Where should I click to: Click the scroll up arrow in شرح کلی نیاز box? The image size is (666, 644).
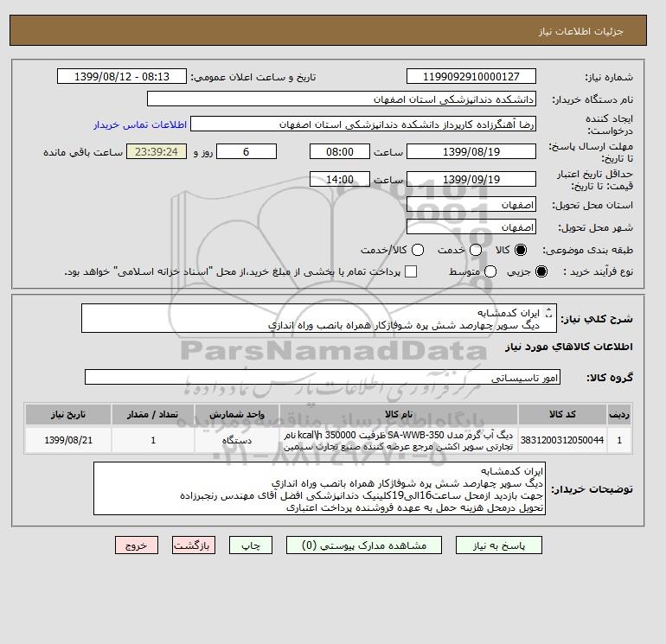click(548, 310)
